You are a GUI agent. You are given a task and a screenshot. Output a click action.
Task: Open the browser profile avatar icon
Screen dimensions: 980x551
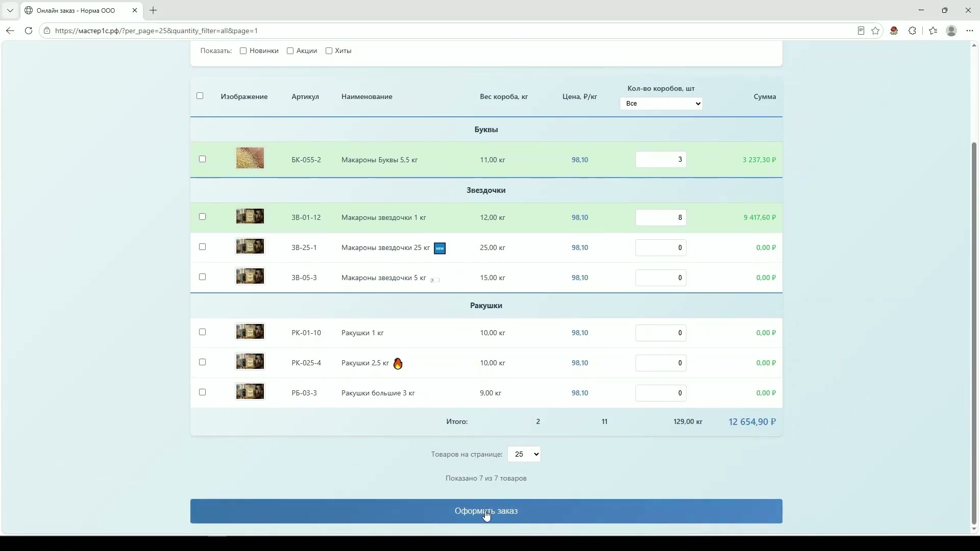951,31
